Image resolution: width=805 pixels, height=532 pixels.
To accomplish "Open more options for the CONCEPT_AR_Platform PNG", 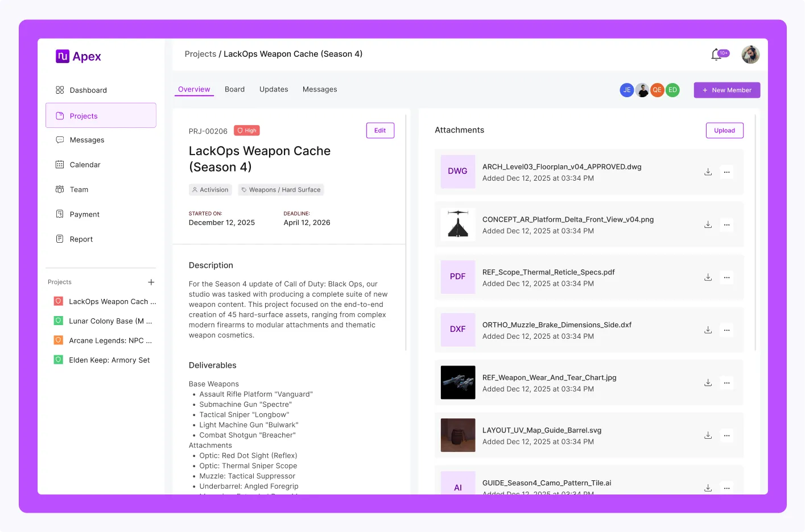I will pyautogui.click(x=726, y=225).
